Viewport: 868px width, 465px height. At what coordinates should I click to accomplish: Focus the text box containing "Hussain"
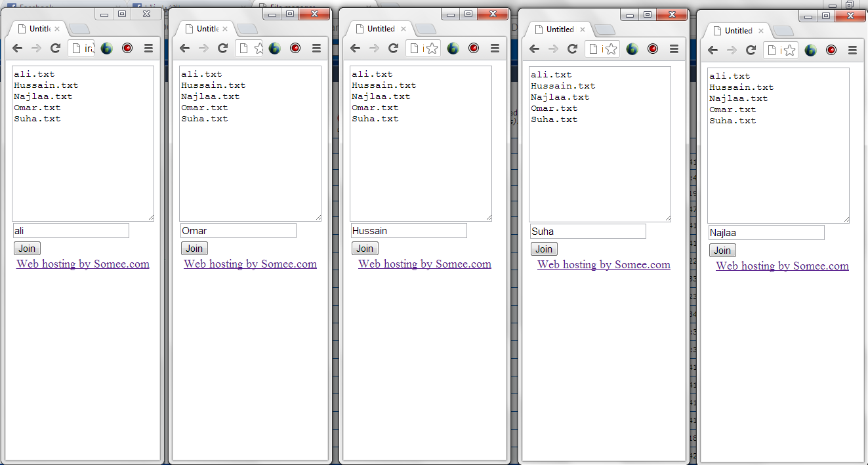(409, 231)
